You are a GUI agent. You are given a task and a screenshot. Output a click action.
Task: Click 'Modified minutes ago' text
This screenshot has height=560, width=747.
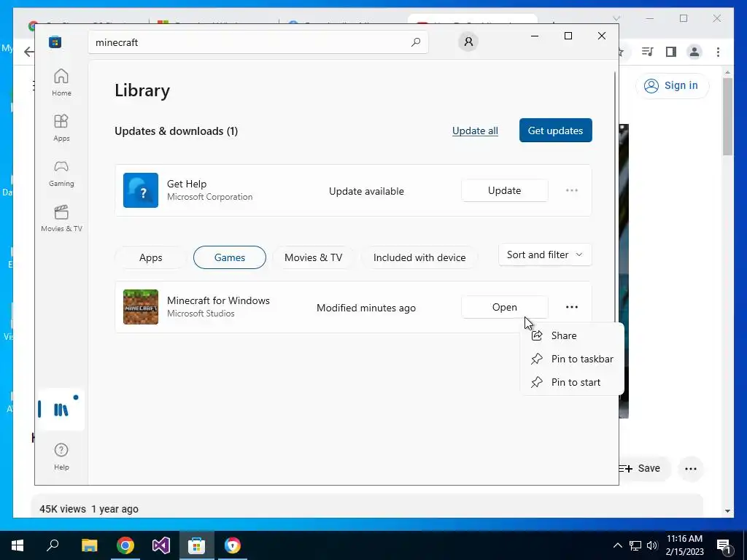[x=366, y=308]
